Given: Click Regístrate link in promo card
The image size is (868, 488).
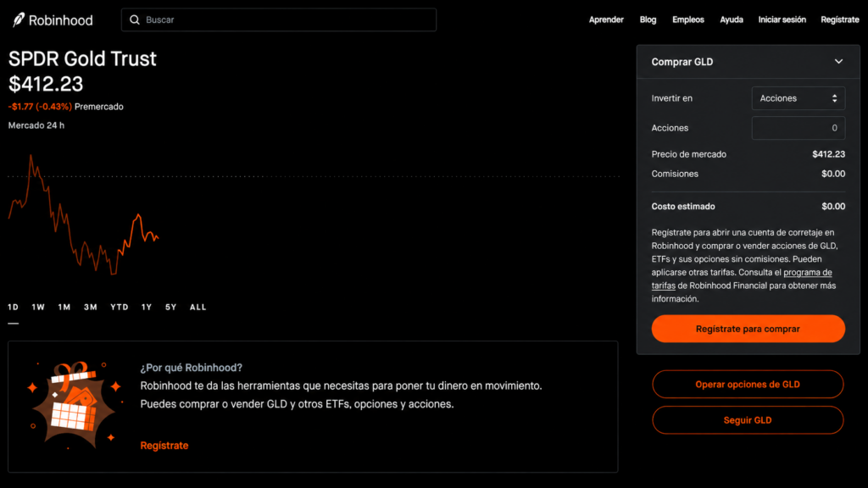Looking at the screenshot, I should click(x=164, y=446).
